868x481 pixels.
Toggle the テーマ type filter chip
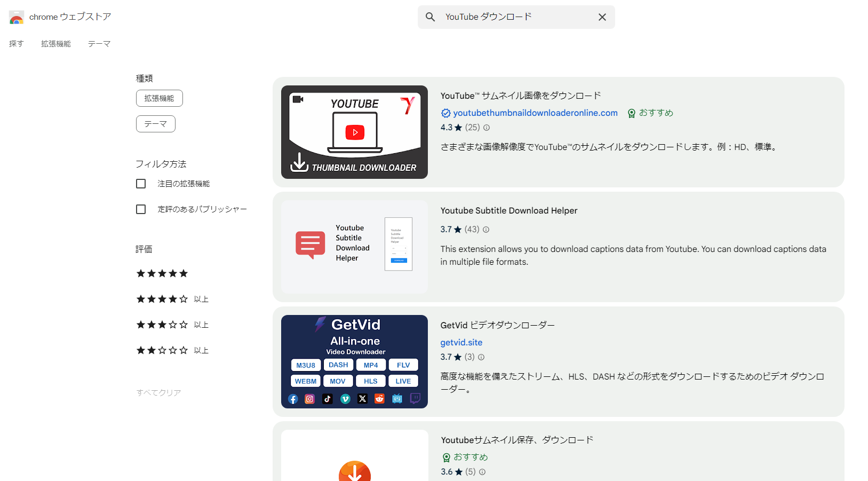click(x=155, y=123)
